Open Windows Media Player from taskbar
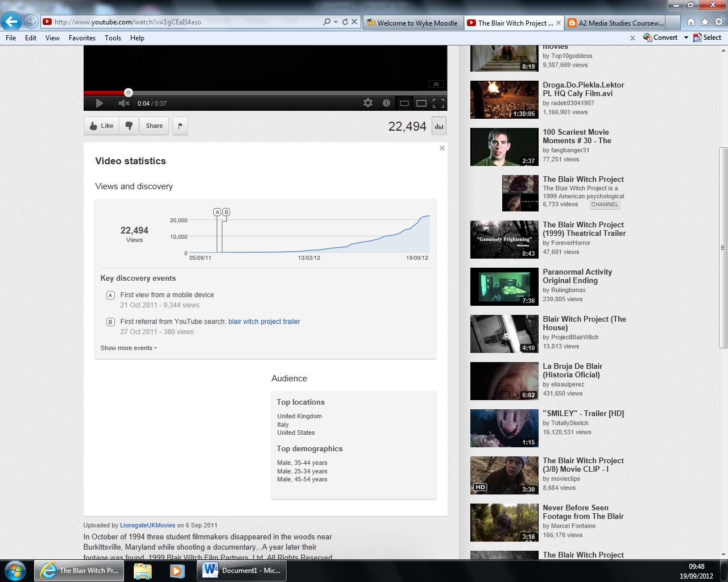Viewport: 728px width, 582px height. coord(177,571)
